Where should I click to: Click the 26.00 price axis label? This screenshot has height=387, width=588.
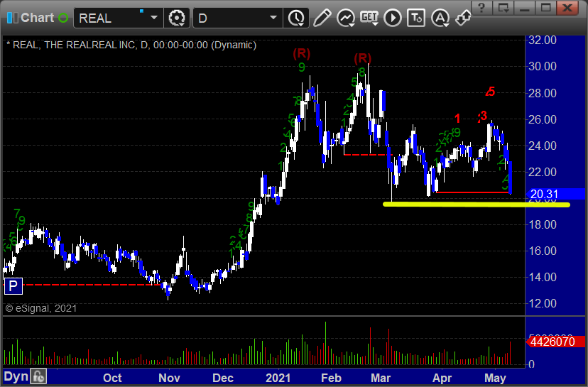[x=543, y=119]
